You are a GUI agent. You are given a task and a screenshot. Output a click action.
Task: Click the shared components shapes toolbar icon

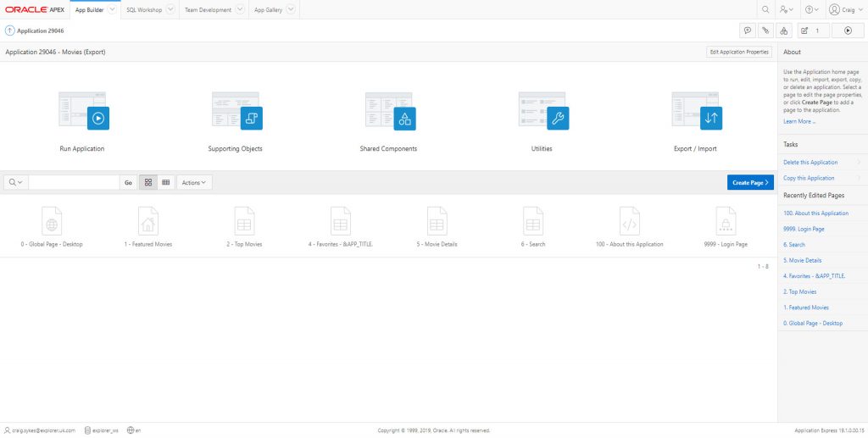[x=782, y=30]
